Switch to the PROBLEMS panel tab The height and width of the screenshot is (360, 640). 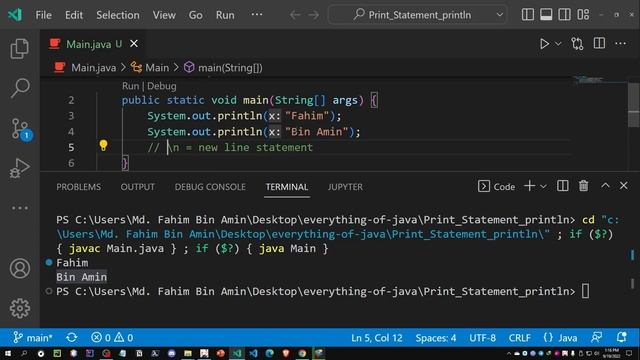[78, 187]
